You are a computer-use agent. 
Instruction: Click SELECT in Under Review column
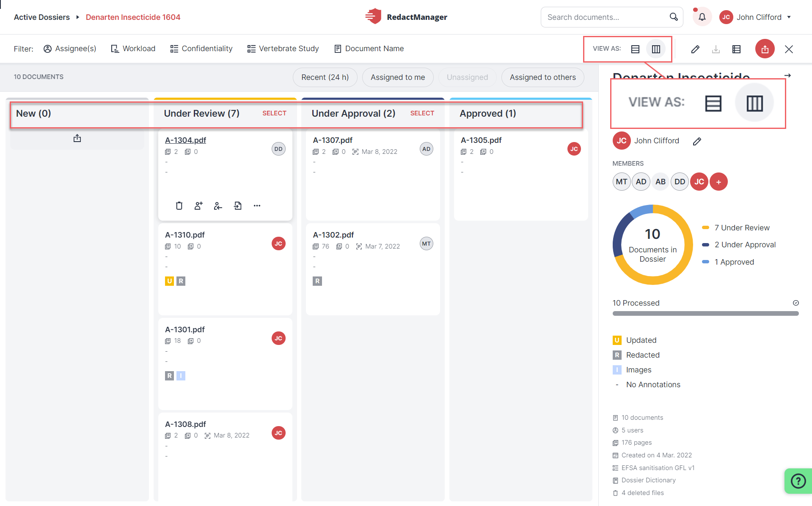[x=274, y=113]
